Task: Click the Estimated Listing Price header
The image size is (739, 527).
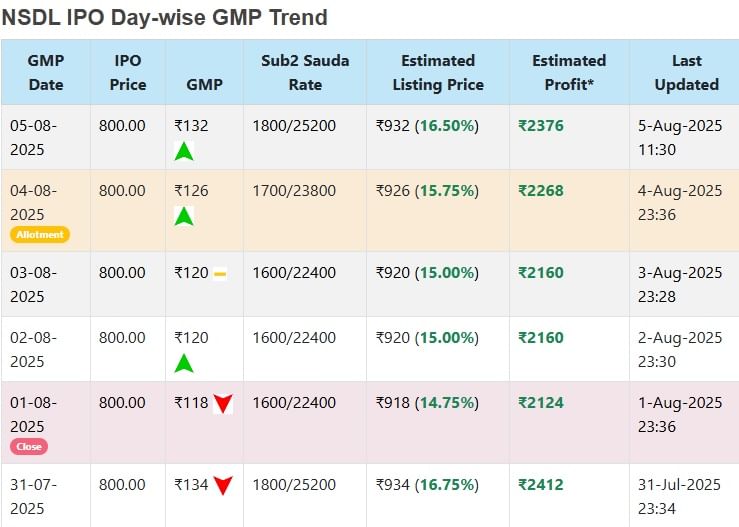Action: pos(438,72)
